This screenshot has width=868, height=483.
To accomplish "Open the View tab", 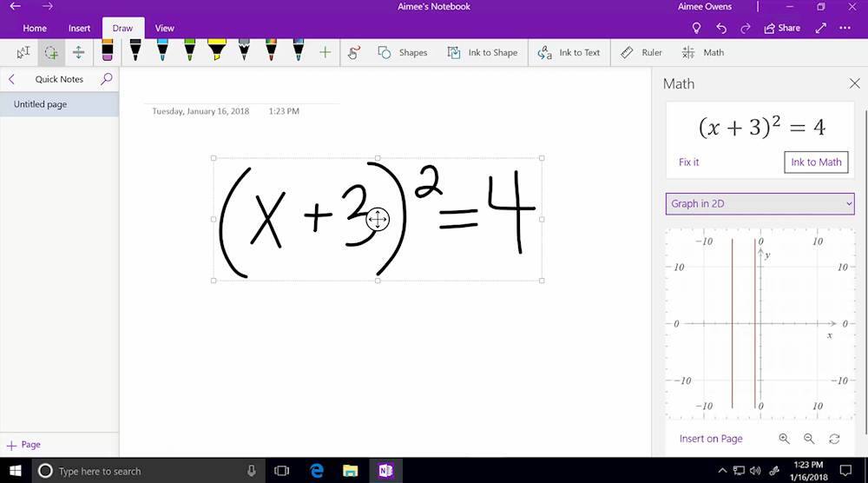I will pos(164,28).
